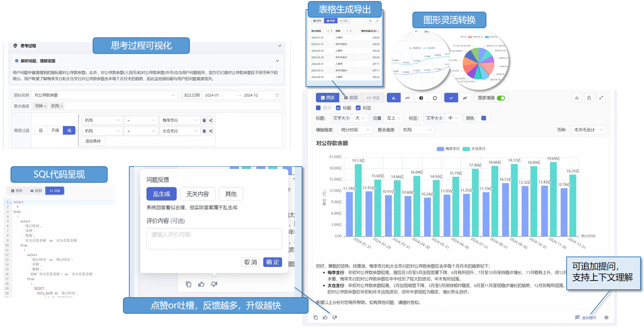This screenshot has height=331, width=644.
Task: Click the 确定 button in feedback dialog
Action: coord(272,262)
